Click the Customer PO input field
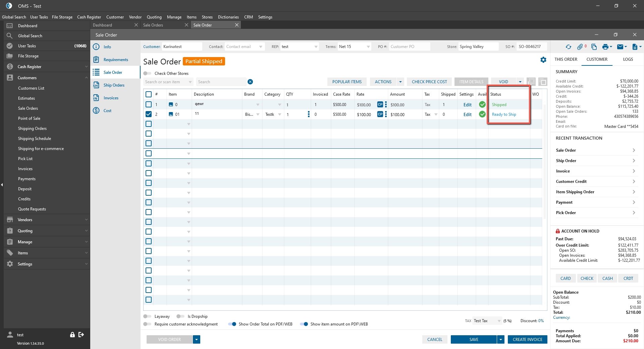Screen dimensions: 644x349 click(409, 47)
